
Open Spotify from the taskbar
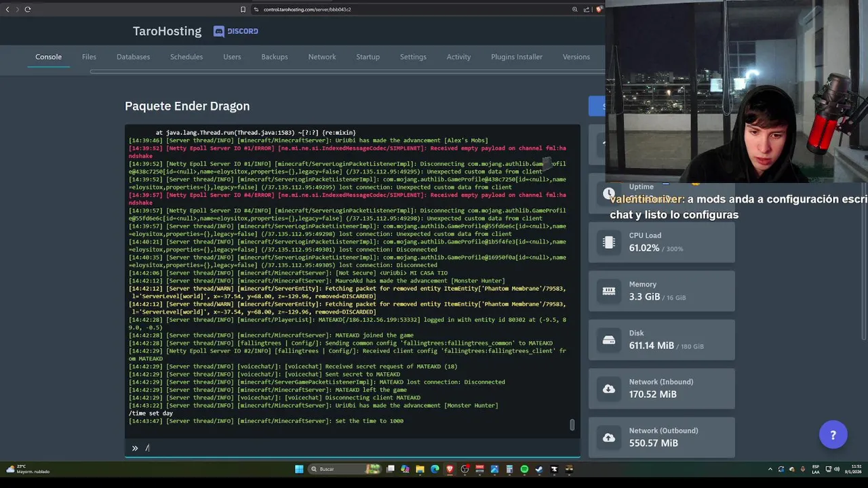coord(524,469)
